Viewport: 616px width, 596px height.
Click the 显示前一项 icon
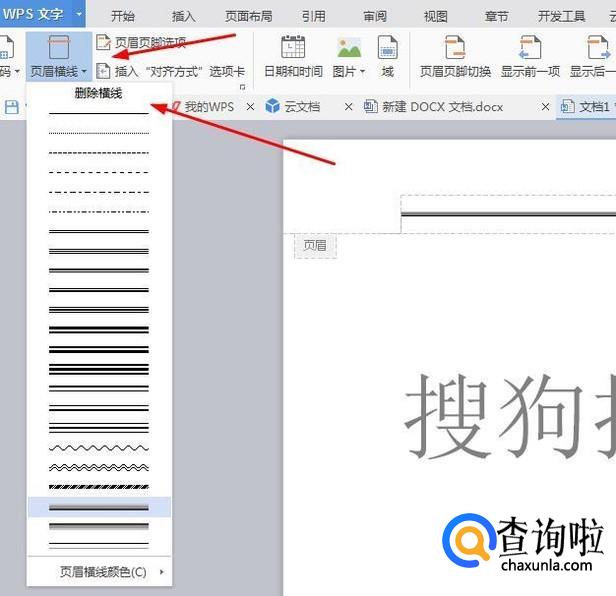[x=530, y=47]
